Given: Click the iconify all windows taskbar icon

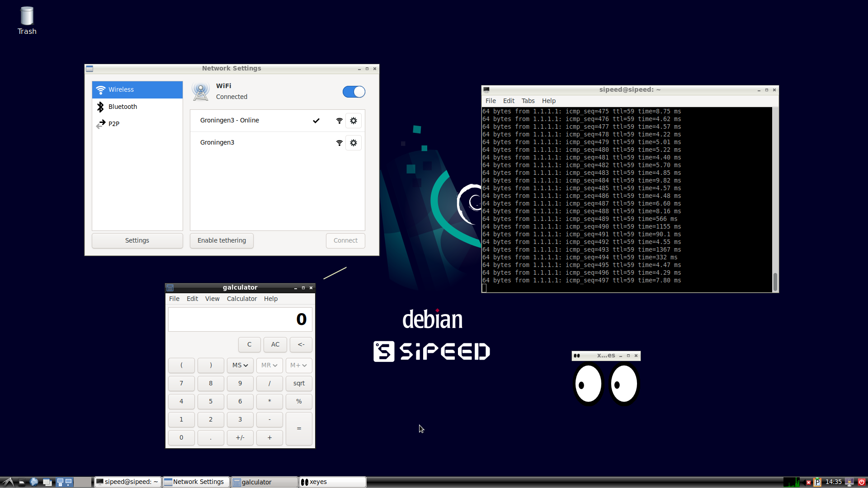Looking at the screenshot, I should click(x=47, y=482).
